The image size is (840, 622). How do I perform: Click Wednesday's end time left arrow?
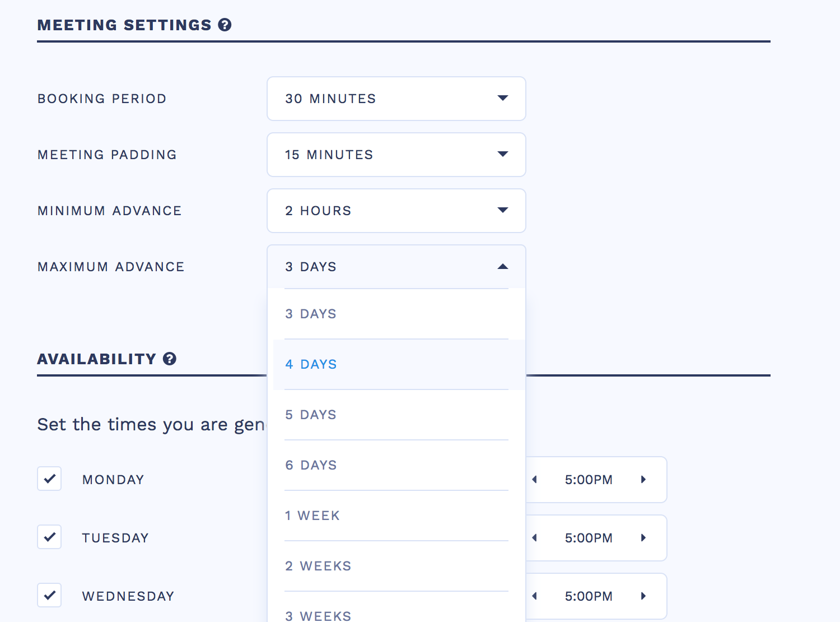coord(535,596)
